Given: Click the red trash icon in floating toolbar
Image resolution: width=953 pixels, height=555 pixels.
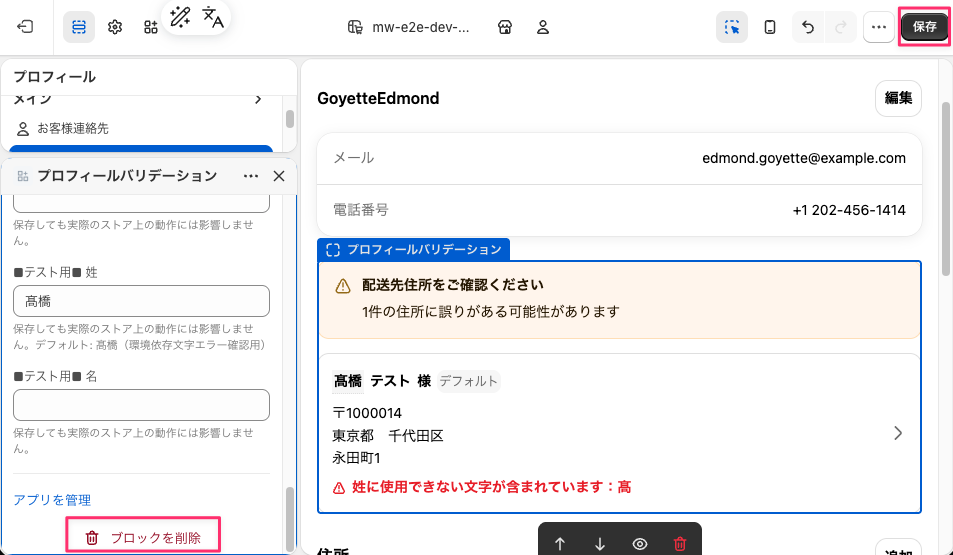Looking at the screenshot, I should pos(680,543).
